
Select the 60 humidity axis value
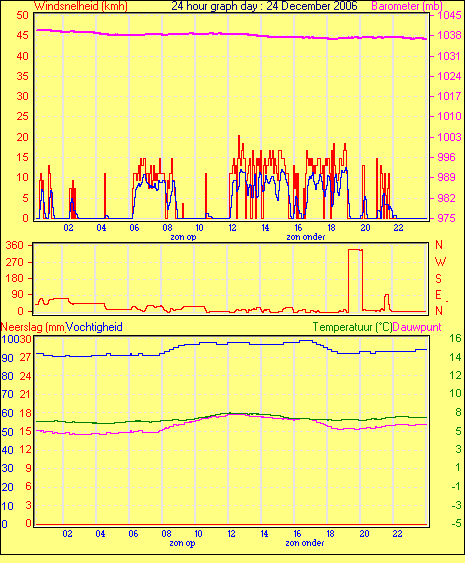pos(7,413)
